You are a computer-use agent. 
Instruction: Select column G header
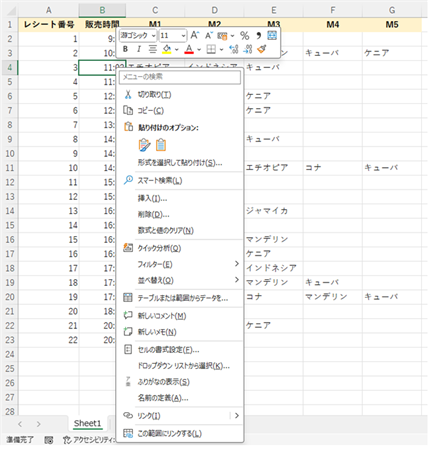pos(392,10)
